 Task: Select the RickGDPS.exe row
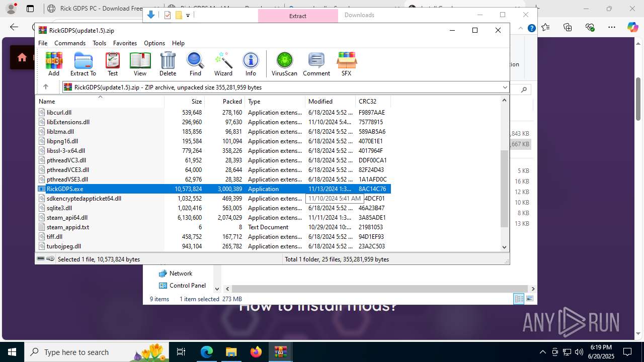pyautogui.click(x=214, y=189)
